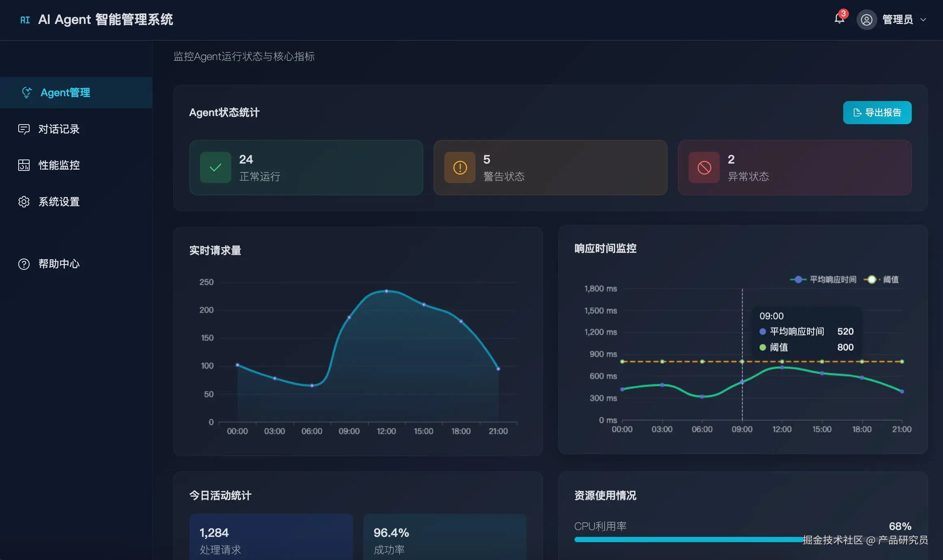Click the 1,284 处理请求 stat card
The image size is (943, 560).
pos(271,538)
